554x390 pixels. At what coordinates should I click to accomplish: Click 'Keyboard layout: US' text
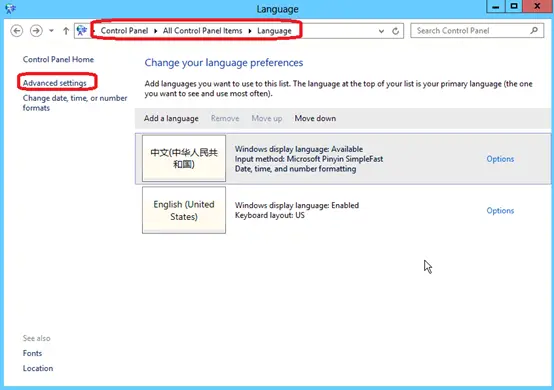coord(270,215)
